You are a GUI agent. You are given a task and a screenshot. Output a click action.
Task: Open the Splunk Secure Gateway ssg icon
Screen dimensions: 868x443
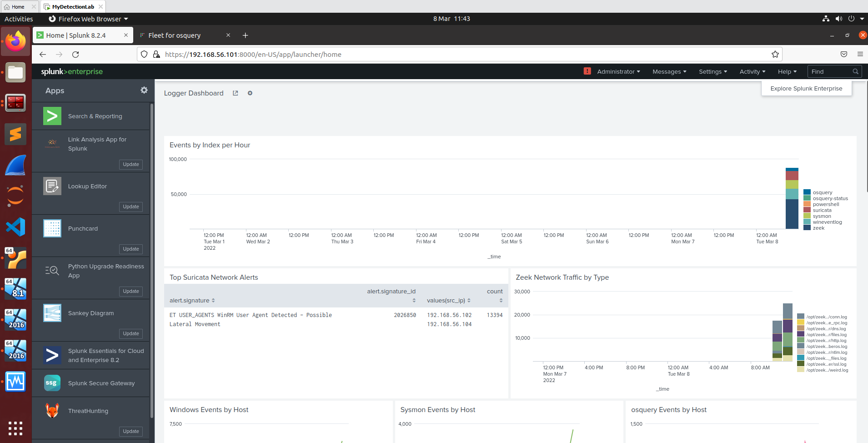(52, 383)
